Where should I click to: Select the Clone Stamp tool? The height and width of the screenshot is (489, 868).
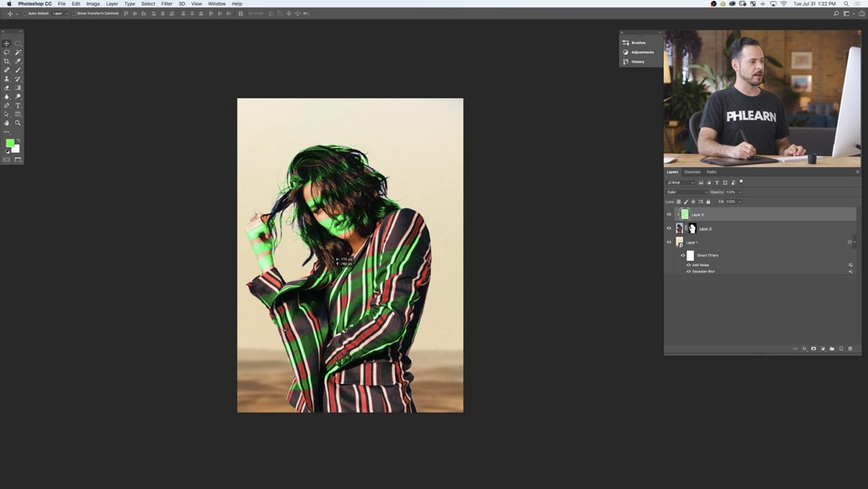pyautogui.click(x=7, y=78)
